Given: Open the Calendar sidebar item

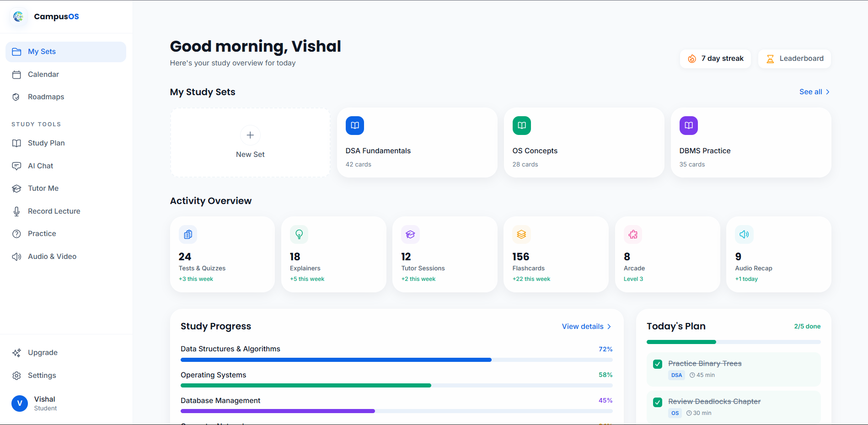Looking at the screenshot, I should point(43,75).
